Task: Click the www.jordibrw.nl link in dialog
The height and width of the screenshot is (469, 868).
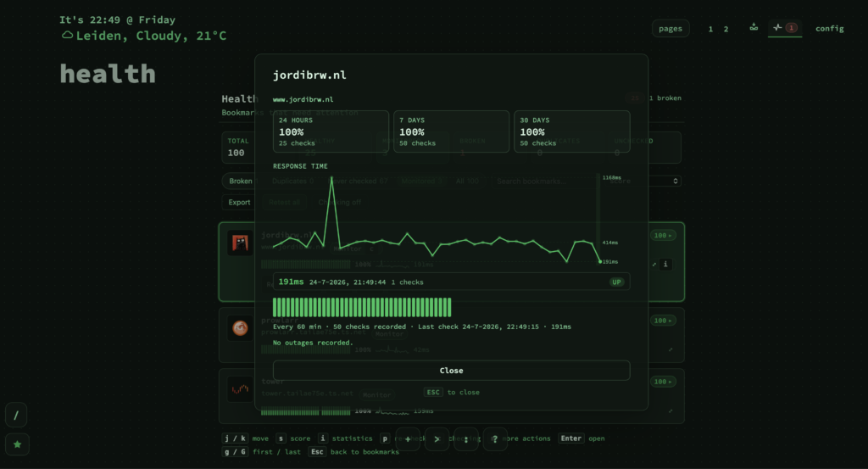Action: click(x=303, y=100)
